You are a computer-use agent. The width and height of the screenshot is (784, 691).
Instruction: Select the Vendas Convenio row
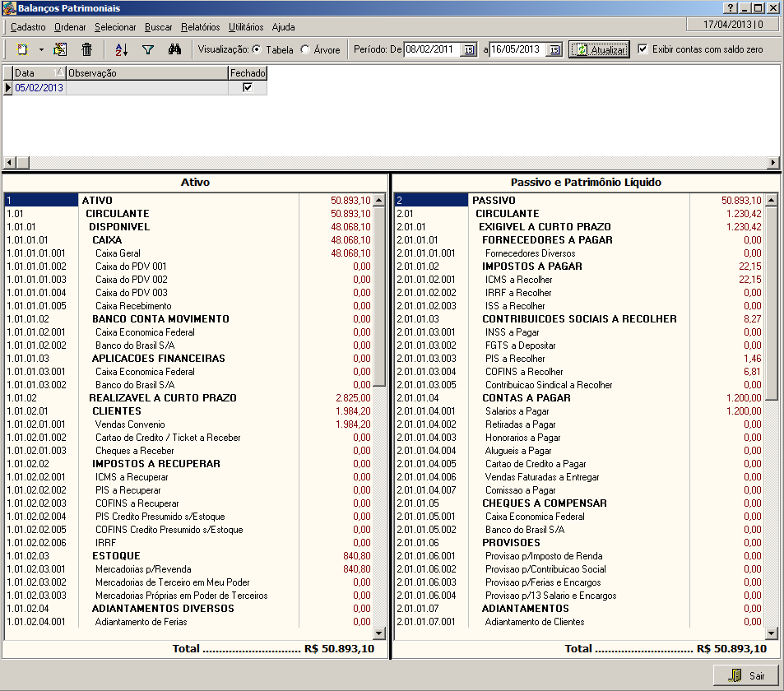[188, 424]
